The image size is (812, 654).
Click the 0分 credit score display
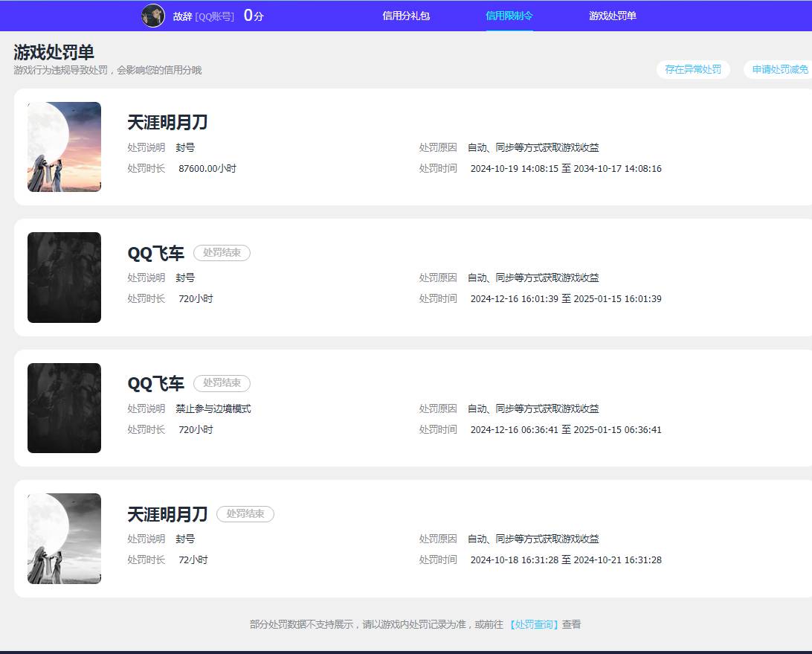[254, 16]
